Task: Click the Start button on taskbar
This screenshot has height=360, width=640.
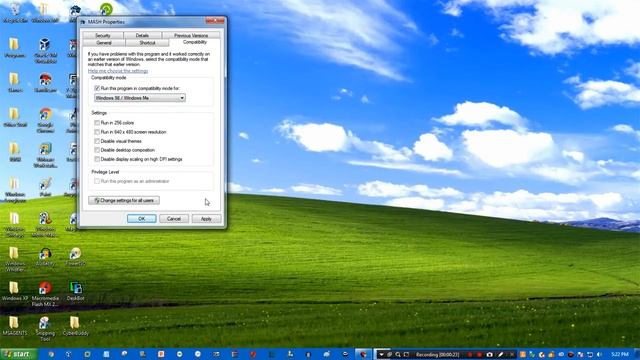Action: (18, 354)
